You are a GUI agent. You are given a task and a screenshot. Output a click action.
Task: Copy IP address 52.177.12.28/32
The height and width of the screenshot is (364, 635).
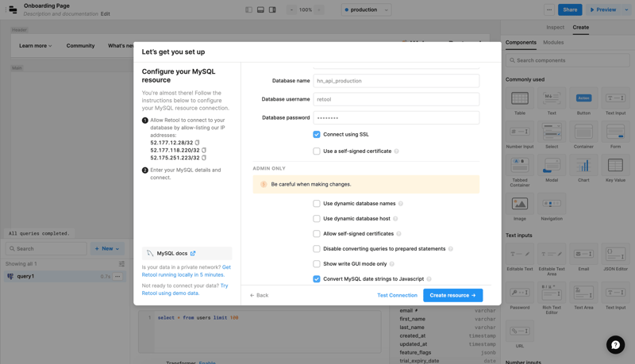pos(197,143)
